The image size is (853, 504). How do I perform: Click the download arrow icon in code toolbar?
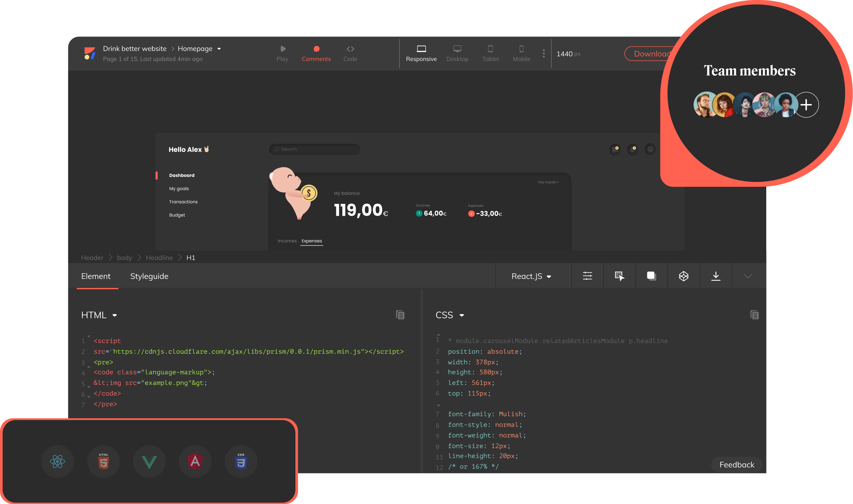coord(716,276)
